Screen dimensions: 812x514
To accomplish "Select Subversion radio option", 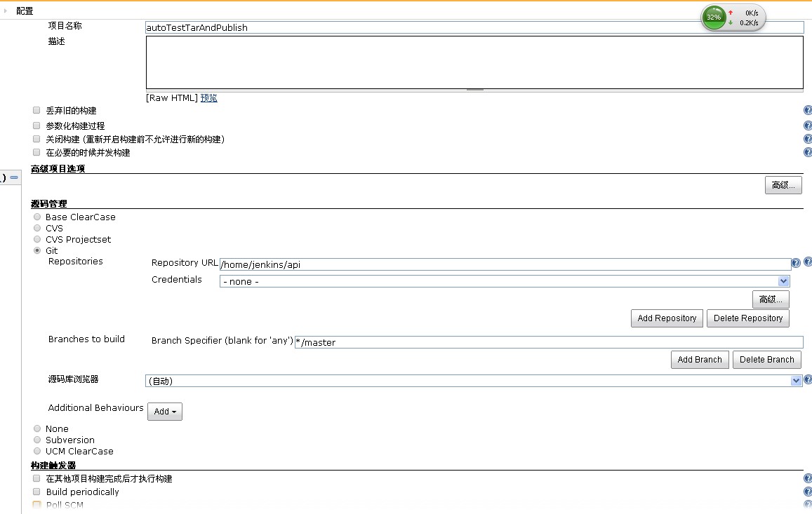I will (36, 440).
